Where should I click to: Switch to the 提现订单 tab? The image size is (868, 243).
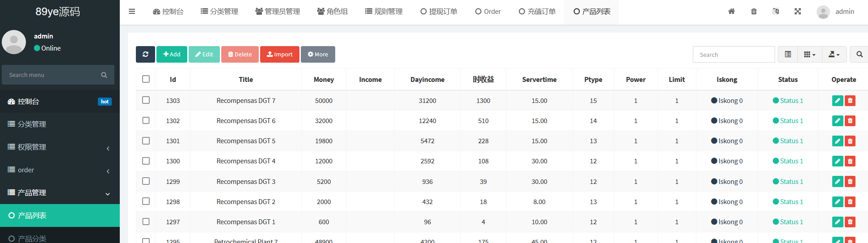tap(438, 12)
